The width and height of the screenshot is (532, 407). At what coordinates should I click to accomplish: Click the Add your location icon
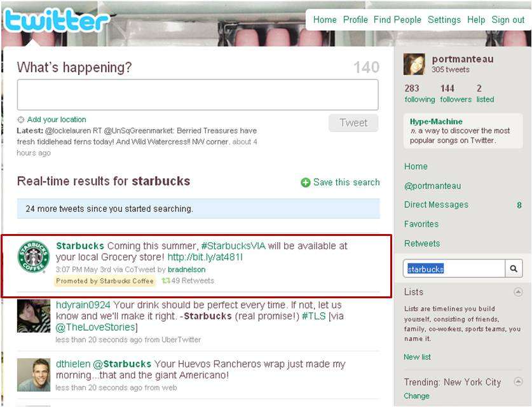tap(21, 120)
